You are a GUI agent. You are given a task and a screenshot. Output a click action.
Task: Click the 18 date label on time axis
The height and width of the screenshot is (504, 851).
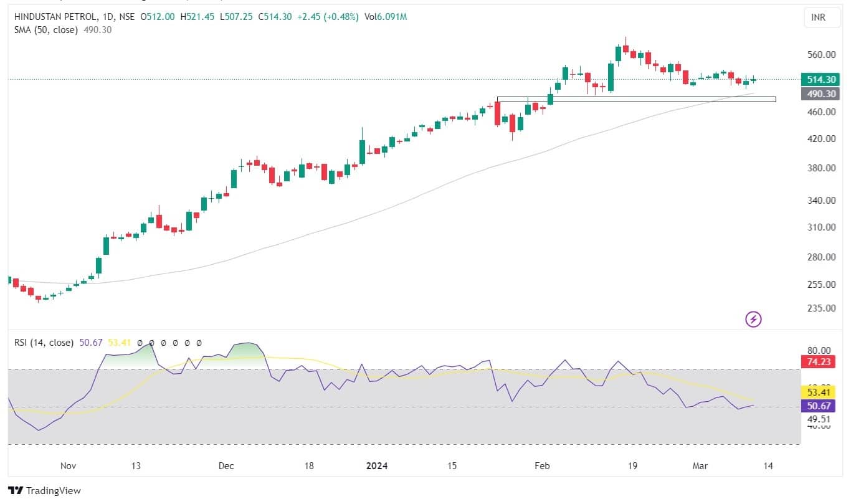[x=308, y=466]
